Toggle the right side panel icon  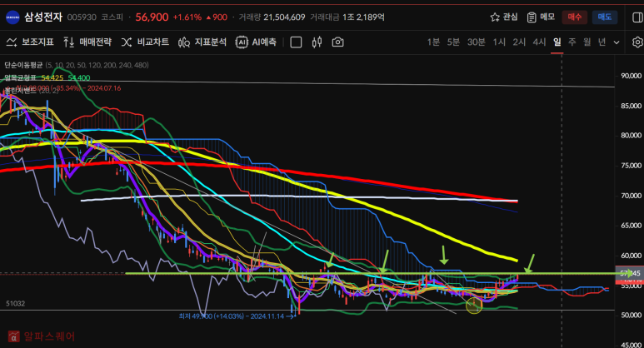click(637, 17)
